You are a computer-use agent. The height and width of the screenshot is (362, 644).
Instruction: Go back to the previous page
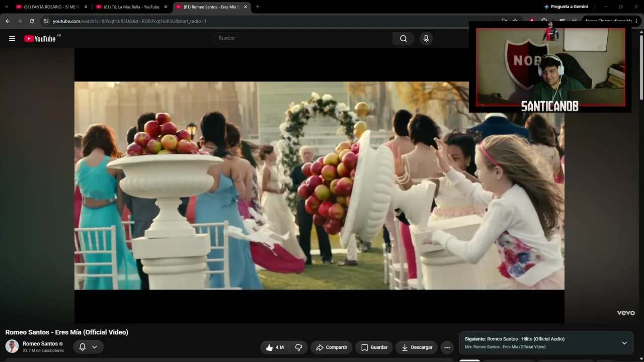pos(8,21)
